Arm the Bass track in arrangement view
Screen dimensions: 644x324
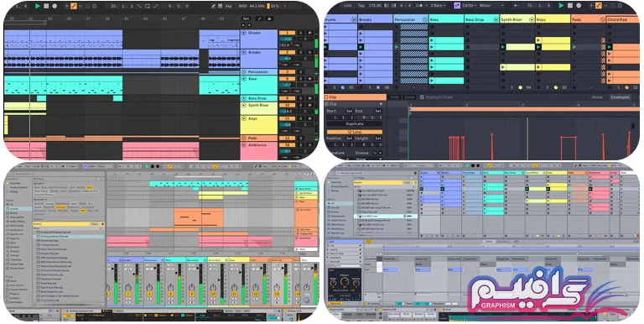[x=309, y=79]
